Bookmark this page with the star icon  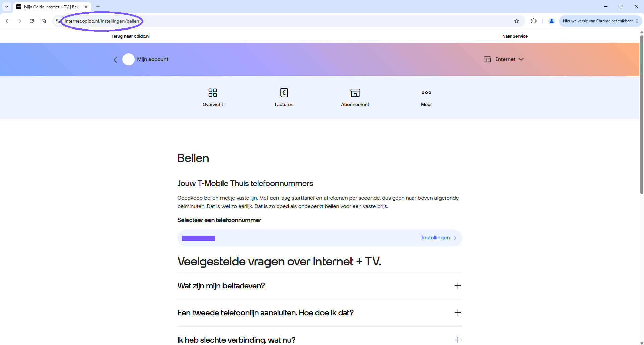click(x=517, y=21)
